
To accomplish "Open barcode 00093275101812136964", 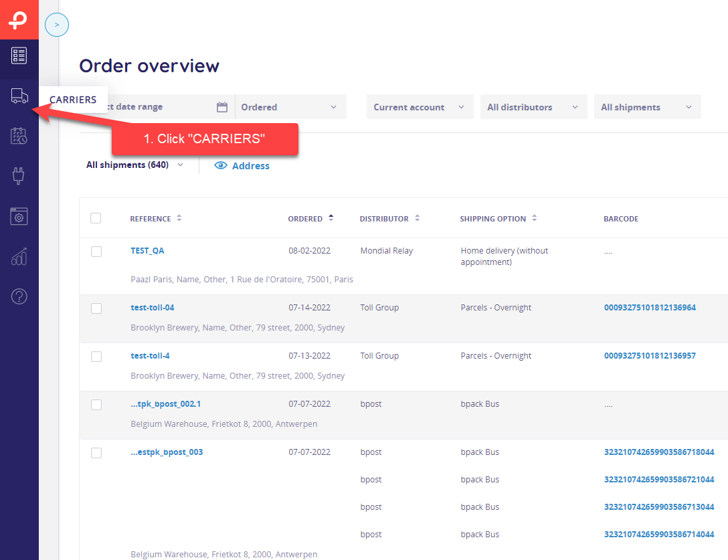I will [650, 307].
